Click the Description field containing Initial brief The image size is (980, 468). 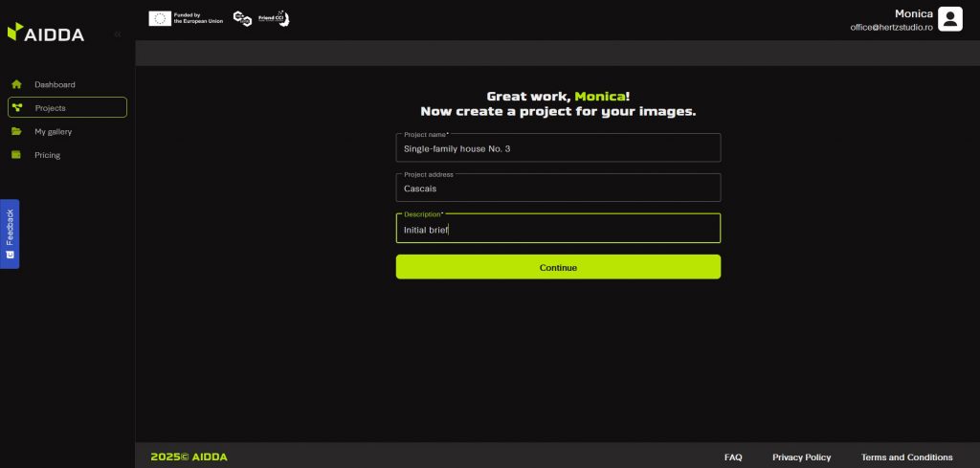(x=558, y=230)
